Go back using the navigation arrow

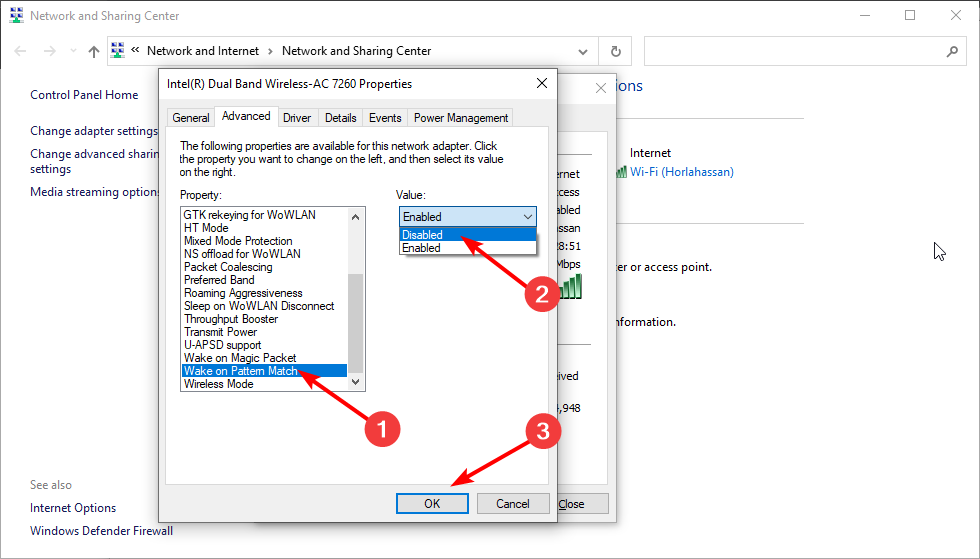[x=20, y=51]
